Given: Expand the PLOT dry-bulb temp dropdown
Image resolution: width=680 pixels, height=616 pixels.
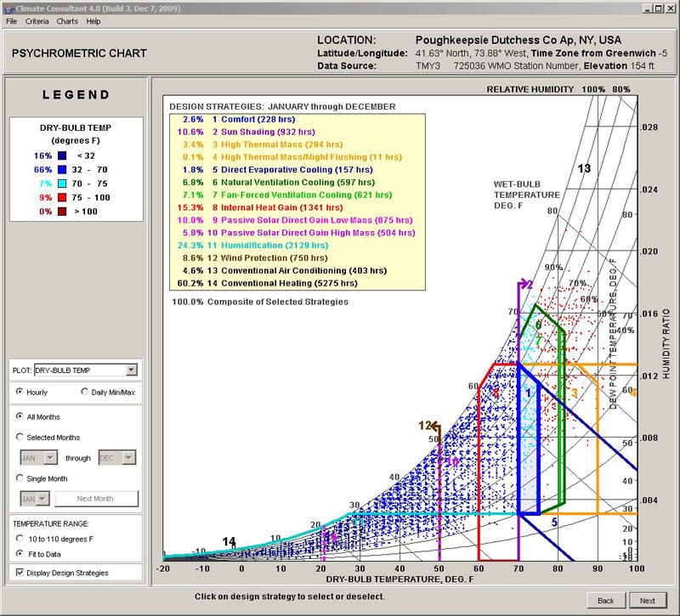Looking at the screenshot, I should pyautogui.click(x=130, y=370).
